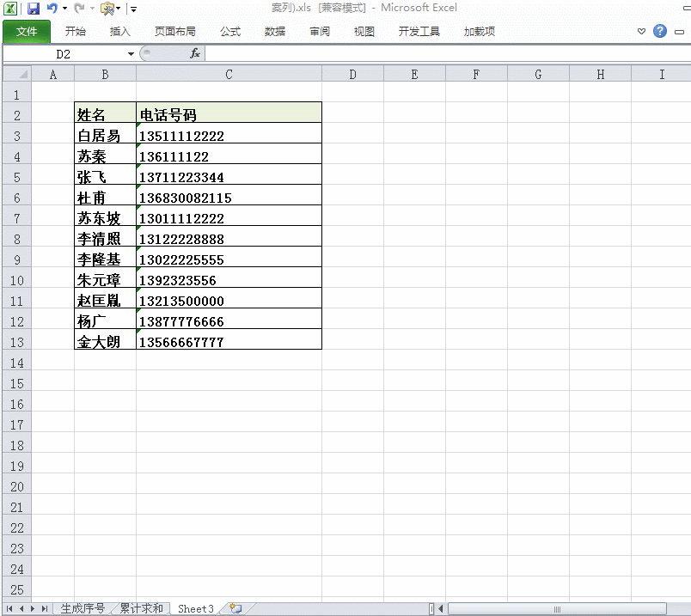The image size is (691, 616).
Task: Go to last sheet navigation arrow
Action: click(x=44, y=609)
